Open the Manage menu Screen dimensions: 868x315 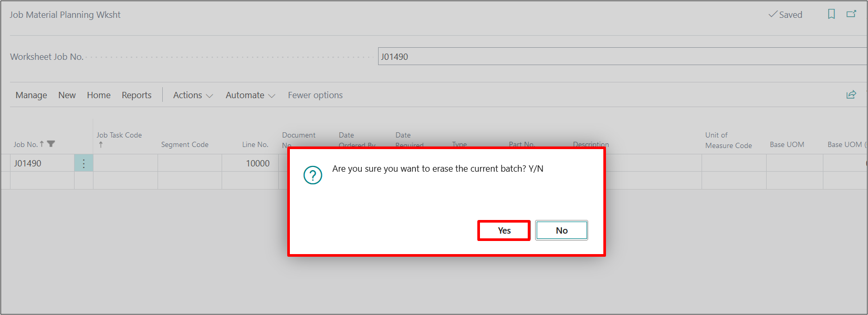click(x=31, y=95)
